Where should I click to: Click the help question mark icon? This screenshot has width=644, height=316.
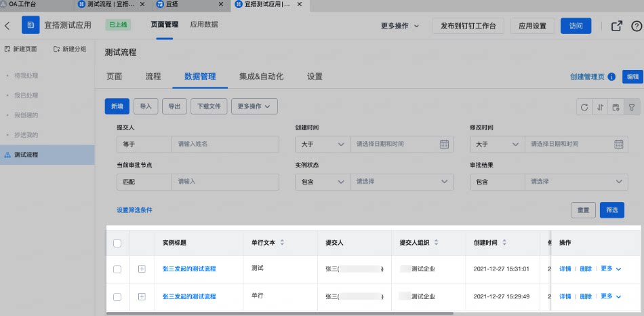(x=636, y=26)
